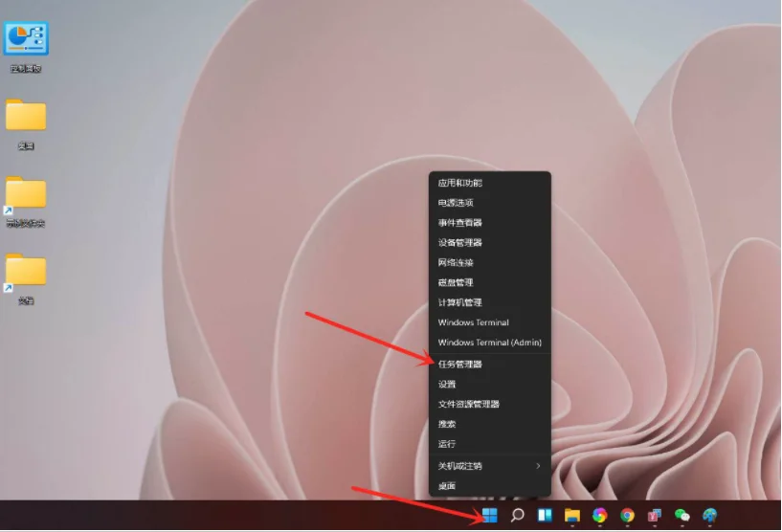782x532 pixels.
Task: Open the Widgets panel icon in taskbar
Action: [545, 516]
